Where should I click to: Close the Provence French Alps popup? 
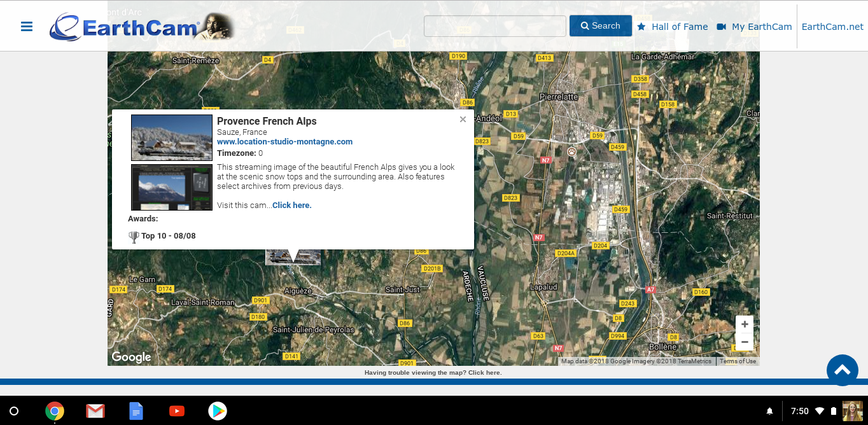point(463,119)
